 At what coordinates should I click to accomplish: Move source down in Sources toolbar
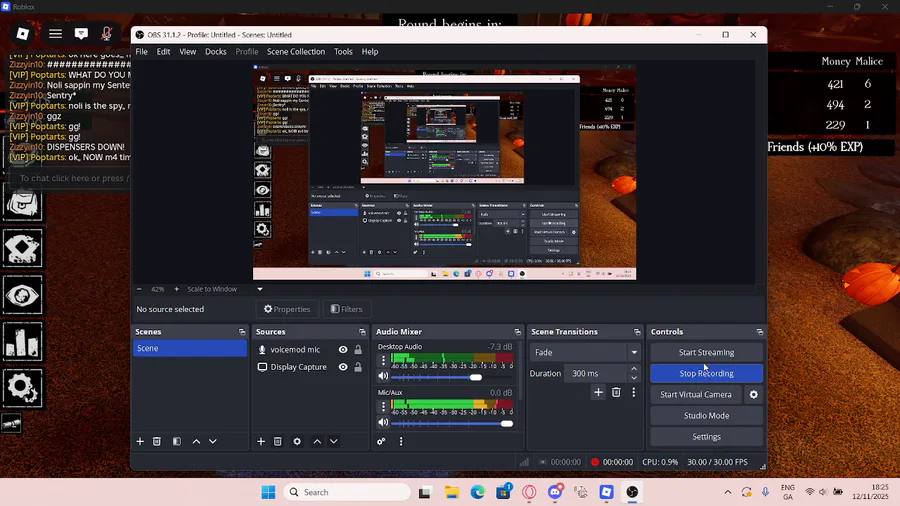333,441
